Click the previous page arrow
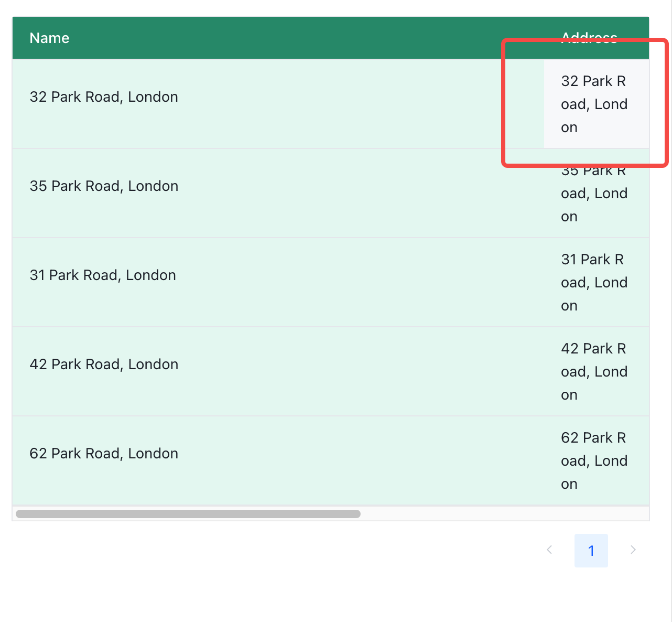Viewport: 672px width, 622px height. [549, 550]
